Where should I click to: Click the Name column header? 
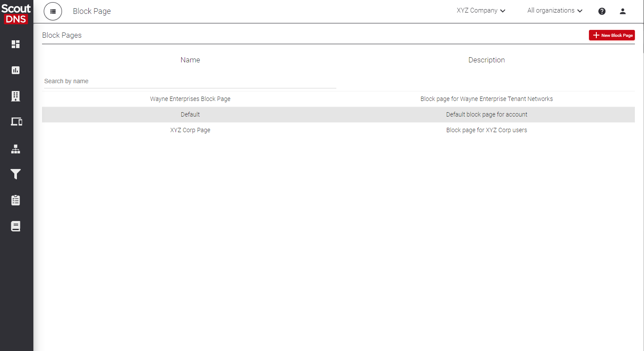click(x=190, y=60)
